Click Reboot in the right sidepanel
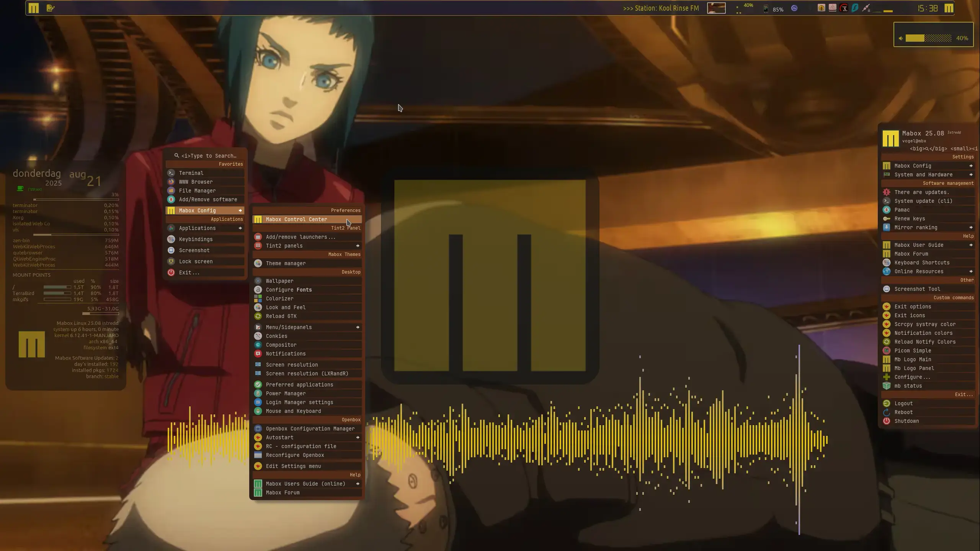The height and width of the screenshot is (551, 980). coord(903,412)
